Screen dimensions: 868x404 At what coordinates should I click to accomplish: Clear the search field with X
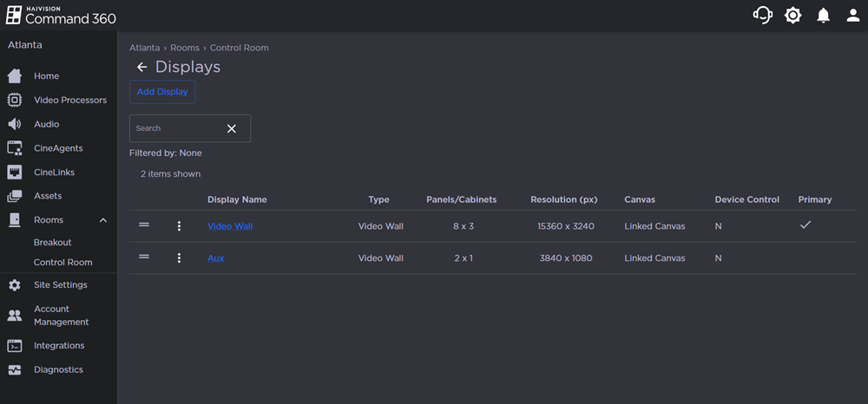[x=232, y=128]
